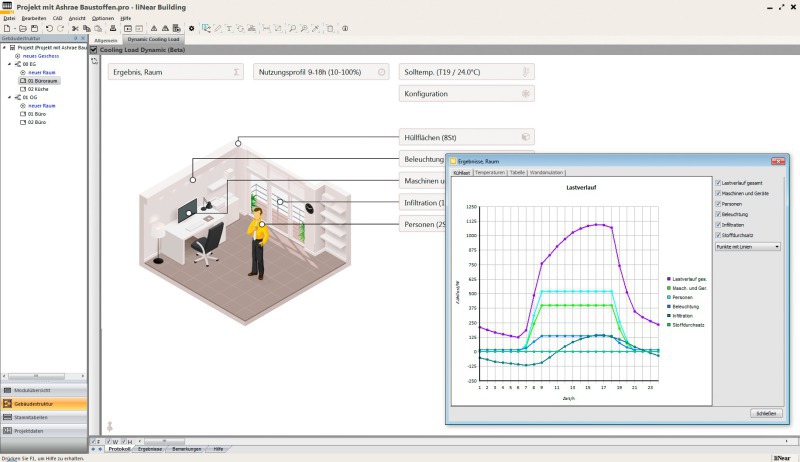Select 01 Büroraum in building tree
This screenshot has height=462, width=800.
(39, 81)
